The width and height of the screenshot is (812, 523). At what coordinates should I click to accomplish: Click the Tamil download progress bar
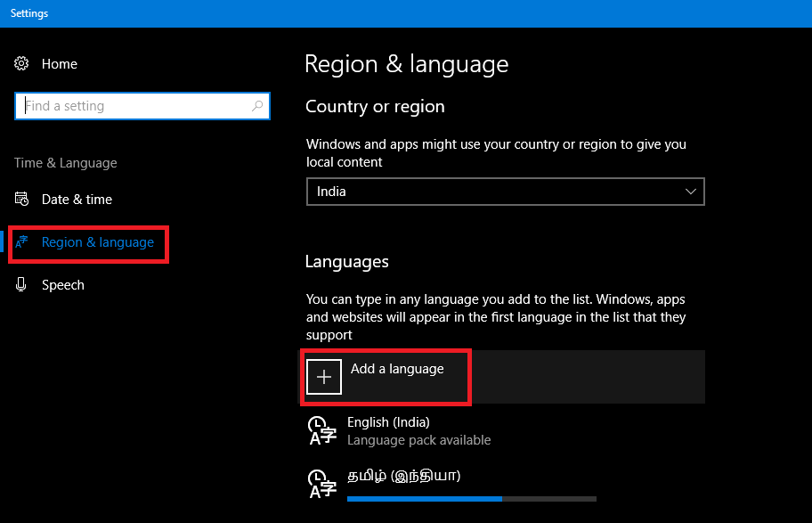pyautogui.click(x=472, y=499)
